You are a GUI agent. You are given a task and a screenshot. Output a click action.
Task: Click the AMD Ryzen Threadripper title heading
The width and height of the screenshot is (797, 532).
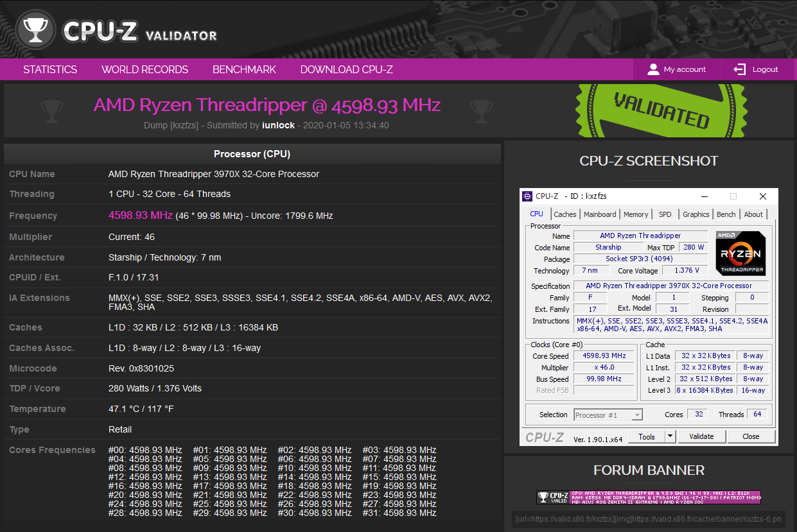coord(267,105)
